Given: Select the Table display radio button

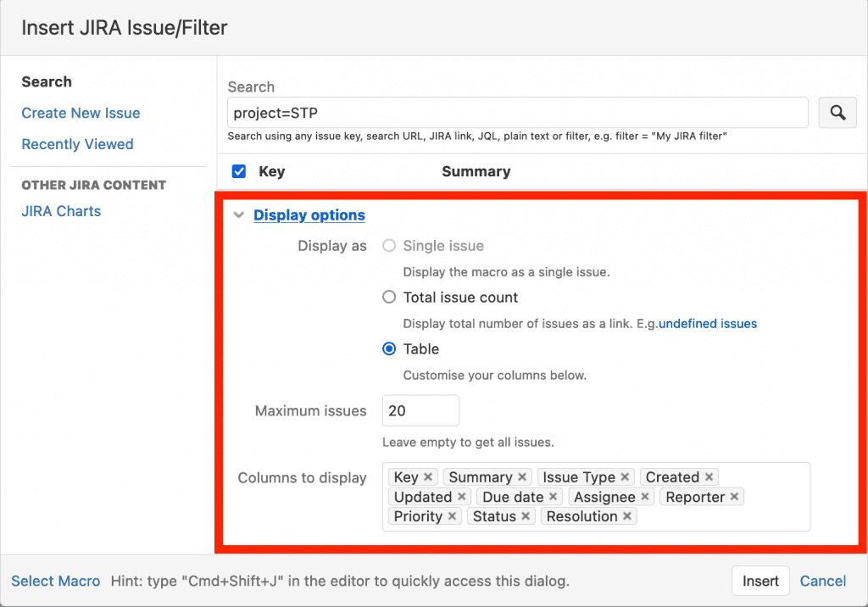Looking at the screenshot, I should coord(389,349).
